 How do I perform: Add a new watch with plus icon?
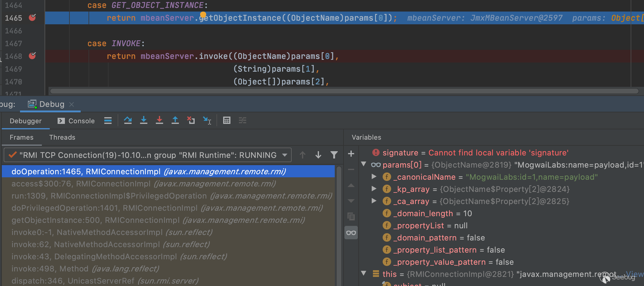[351, 154]
